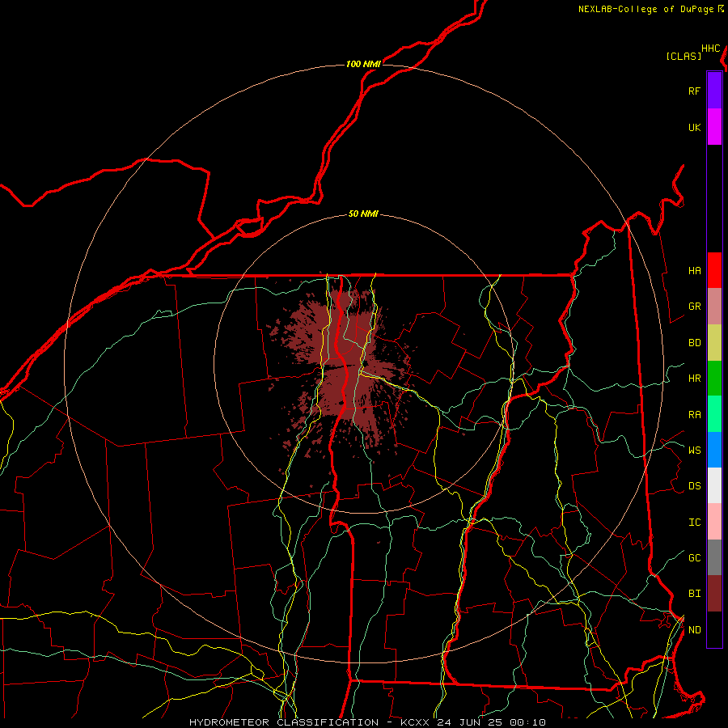Click the 'IC' legend label
The height and width of the screenshot is (728, 728).
pos(694,523)
